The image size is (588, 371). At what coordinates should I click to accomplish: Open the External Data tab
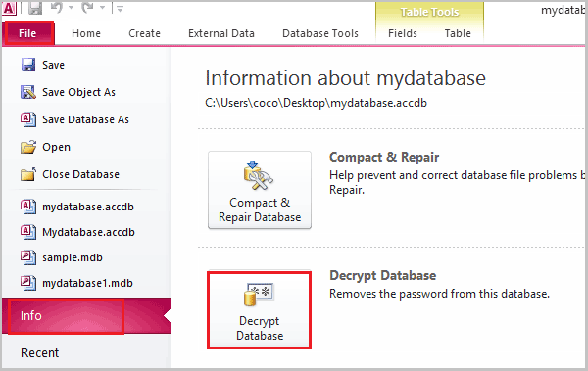click(221, 33)
